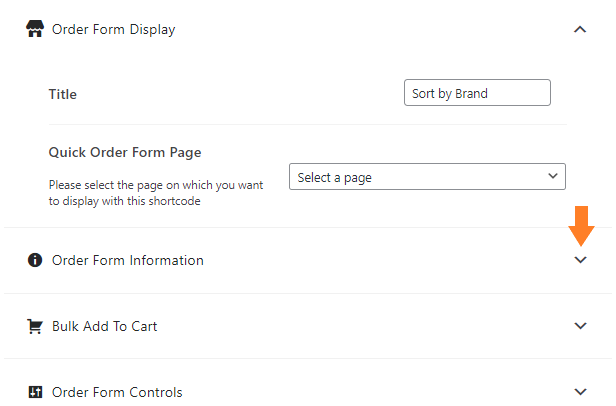The image size is (616, 406).
Task: Expand Order Form Controls using its chevron
Action: tap(580, 391)
